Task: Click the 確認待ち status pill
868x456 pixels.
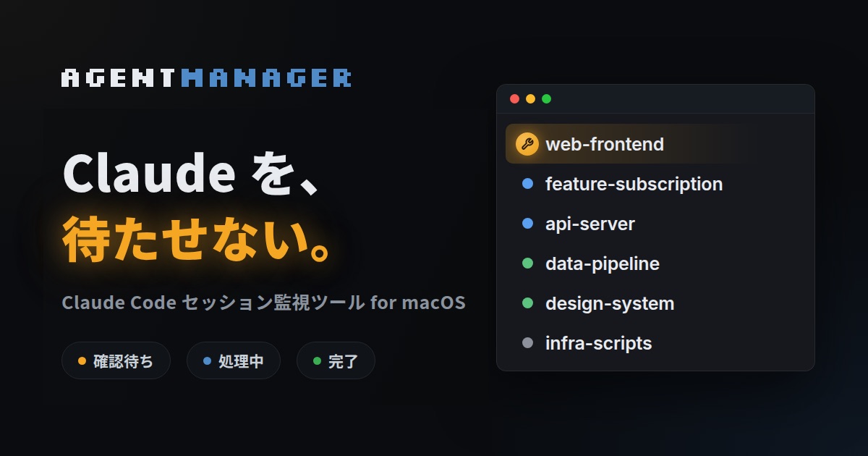Action: 116,360
